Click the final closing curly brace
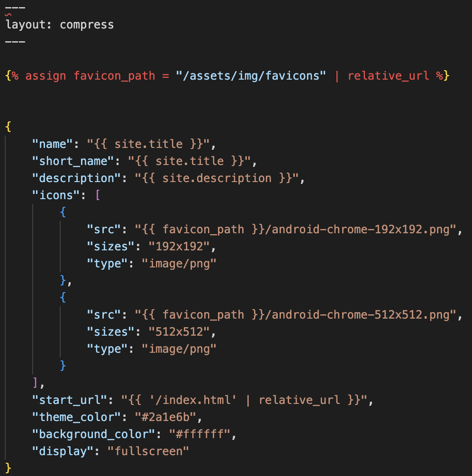The width and height of the screenshot is (472, 476). 9,468
